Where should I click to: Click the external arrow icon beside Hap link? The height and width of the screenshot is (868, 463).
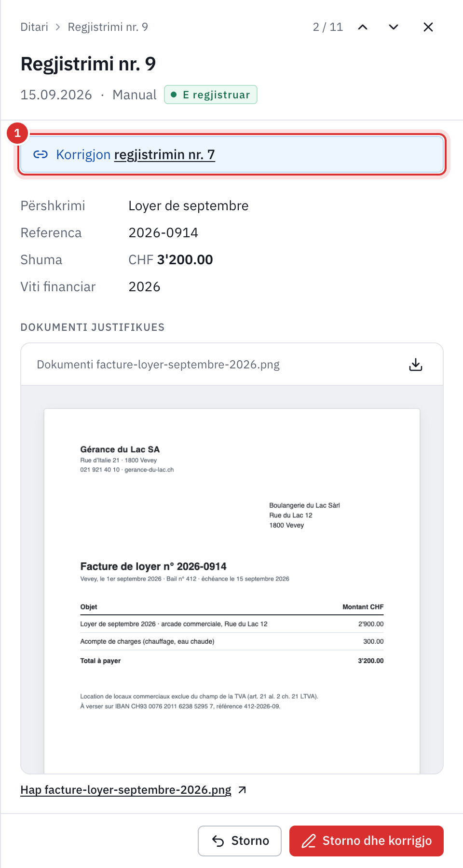242,790
